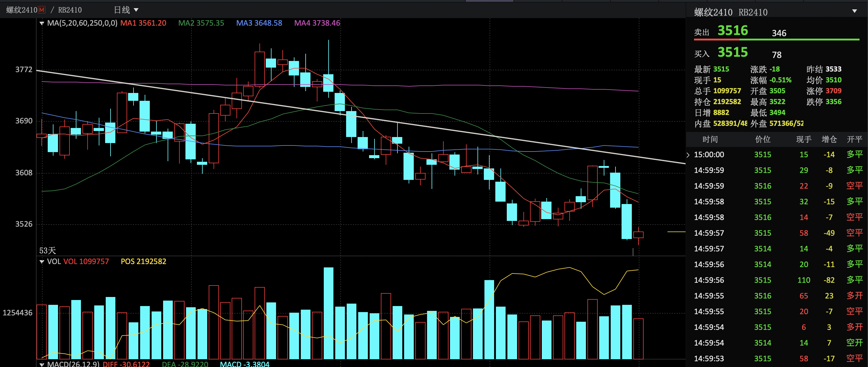Select the MA2 3575.35 green legend value
The width and height of the screenshot is (868, 367).
pyautogui.click(x=201, y=23)
